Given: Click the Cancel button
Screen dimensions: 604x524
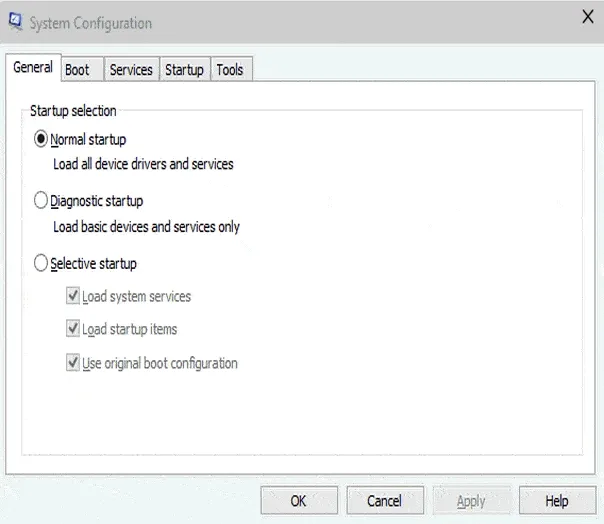Looking at the screenshot, I should (384, 501).
